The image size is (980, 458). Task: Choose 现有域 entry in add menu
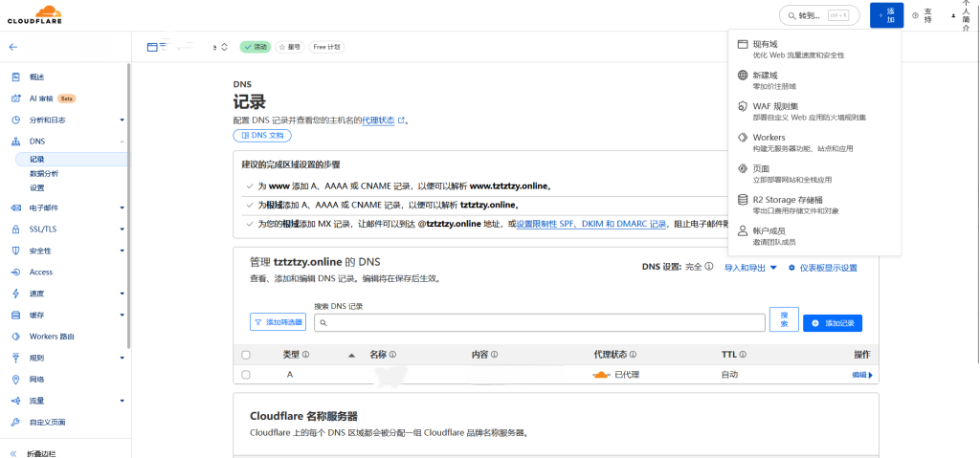click(x=814, y=50)
